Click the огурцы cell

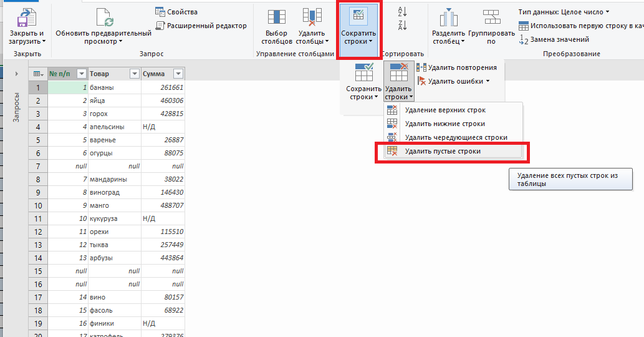(x=115, y=154)
